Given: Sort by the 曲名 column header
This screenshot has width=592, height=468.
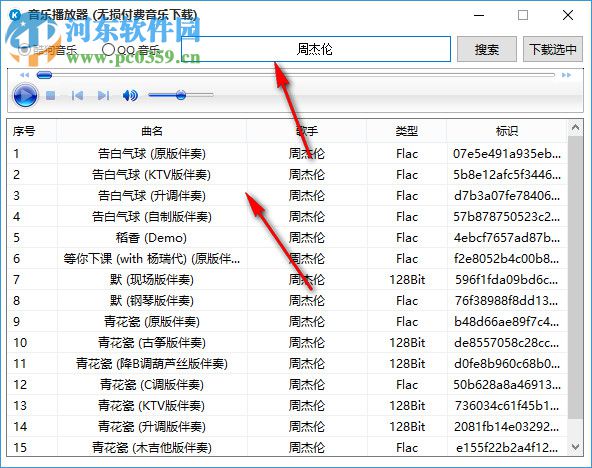Looking at the screenshot, I should tap(152, 131).
